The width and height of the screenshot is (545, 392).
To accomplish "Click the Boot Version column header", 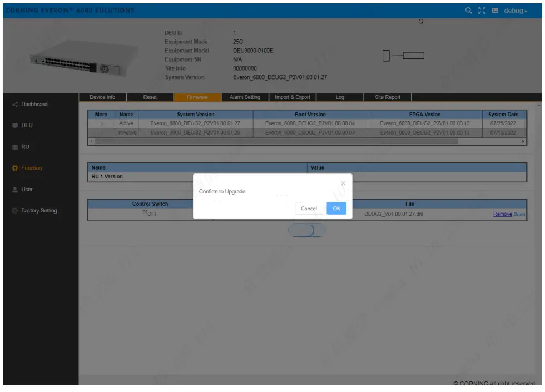I will pos(310,115).
